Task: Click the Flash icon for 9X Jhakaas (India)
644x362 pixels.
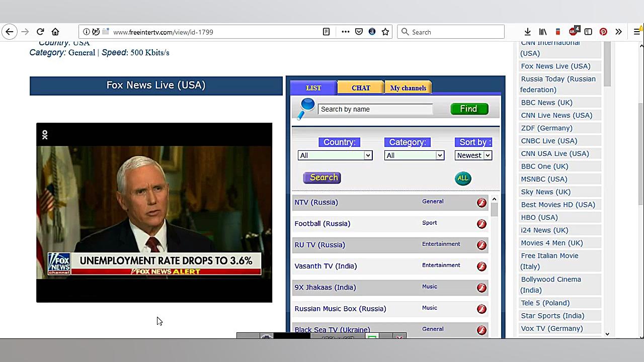Action: [481, 288]
